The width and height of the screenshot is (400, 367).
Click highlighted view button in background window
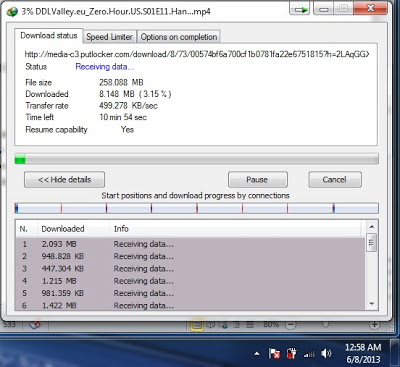[197, 325]
